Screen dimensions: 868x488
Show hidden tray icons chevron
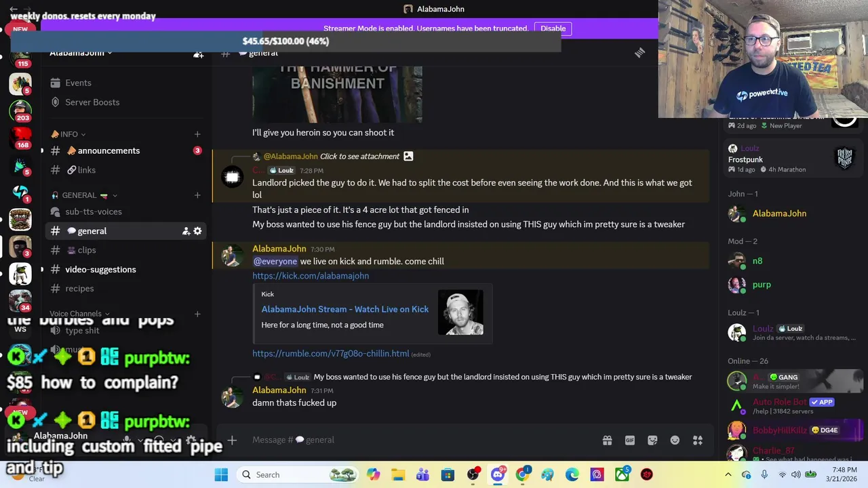pyautogui.click(x=728, y=474)
